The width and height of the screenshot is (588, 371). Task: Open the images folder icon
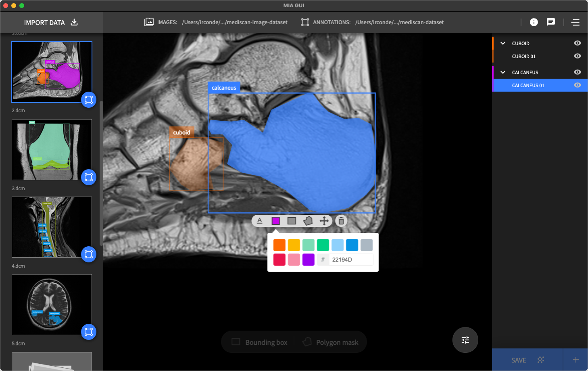pyautogui.click(x=149, y=22)
